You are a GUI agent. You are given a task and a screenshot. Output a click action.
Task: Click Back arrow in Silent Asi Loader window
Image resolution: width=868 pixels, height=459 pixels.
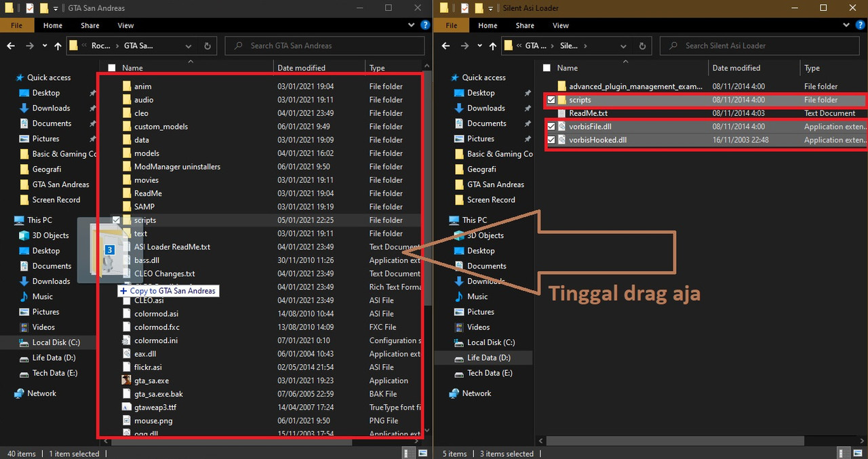coord(446,46)
